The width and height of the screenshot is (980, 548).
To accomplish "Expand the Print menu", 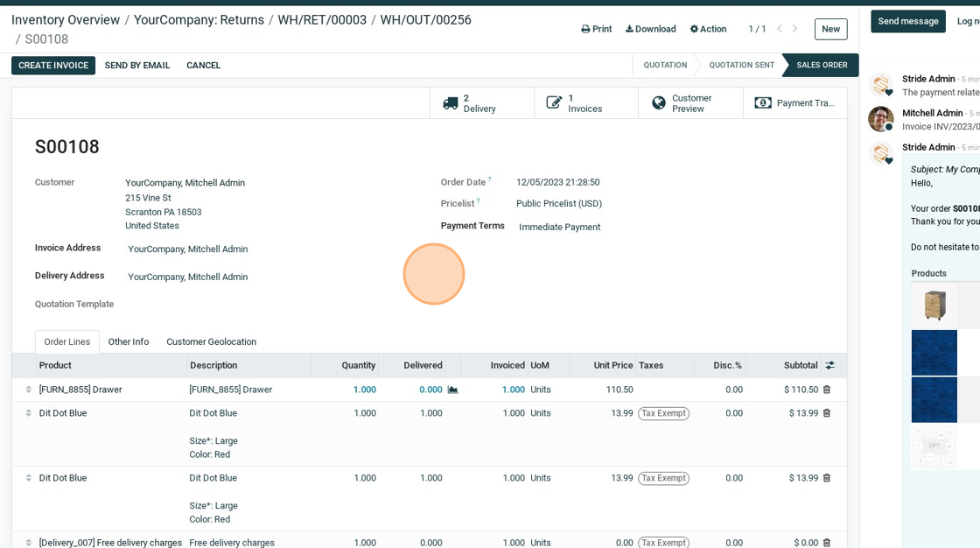I will tap(597, 29).
